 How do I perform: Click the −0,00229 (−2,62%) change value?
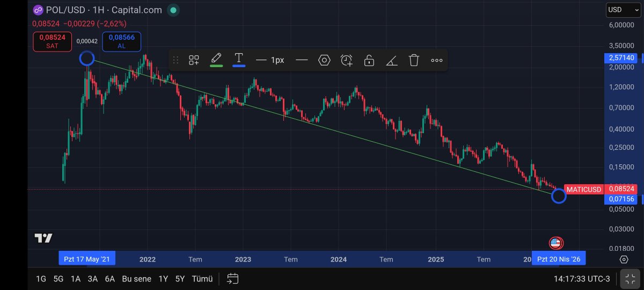pyautogui.click(x=94, y=24)
